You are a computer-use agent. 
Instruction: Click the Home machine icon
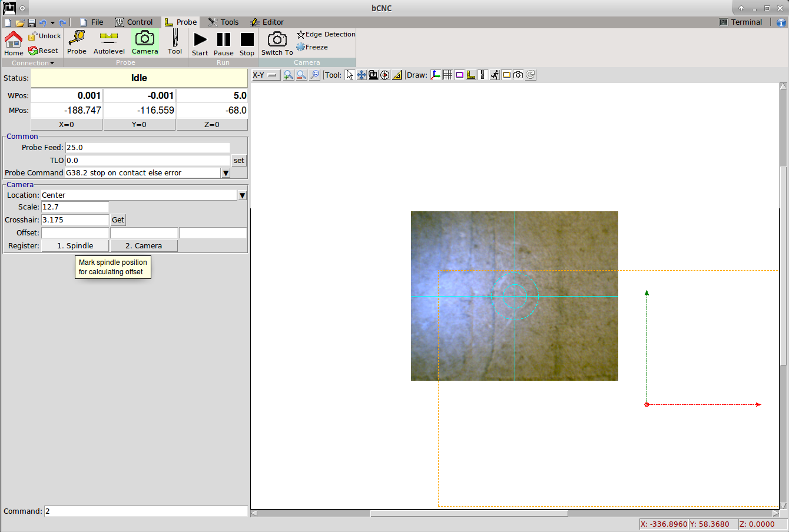(x=14, y=43)
